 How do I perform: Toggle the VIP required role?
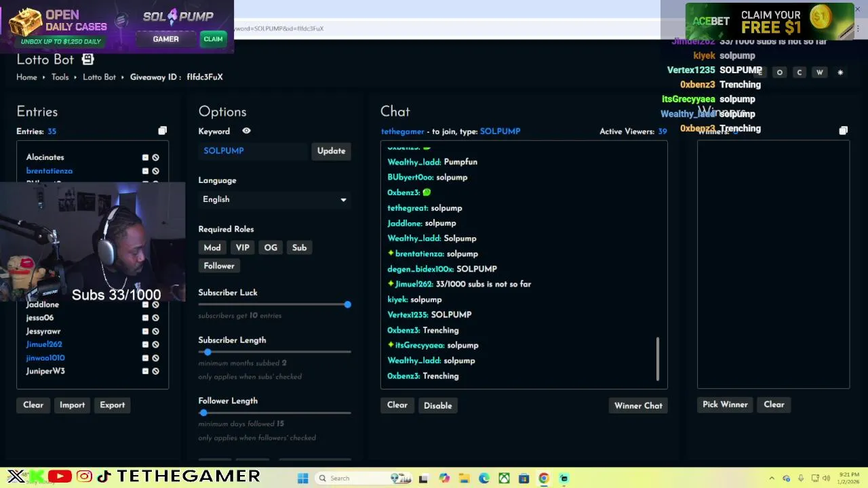242,247
